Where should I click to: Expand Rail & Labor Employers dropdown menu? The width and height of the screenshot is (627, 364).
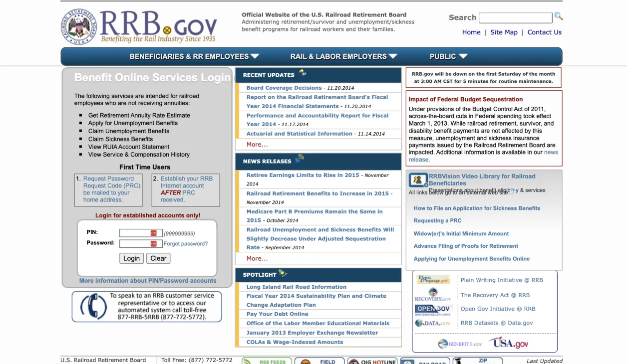[343, 56]
